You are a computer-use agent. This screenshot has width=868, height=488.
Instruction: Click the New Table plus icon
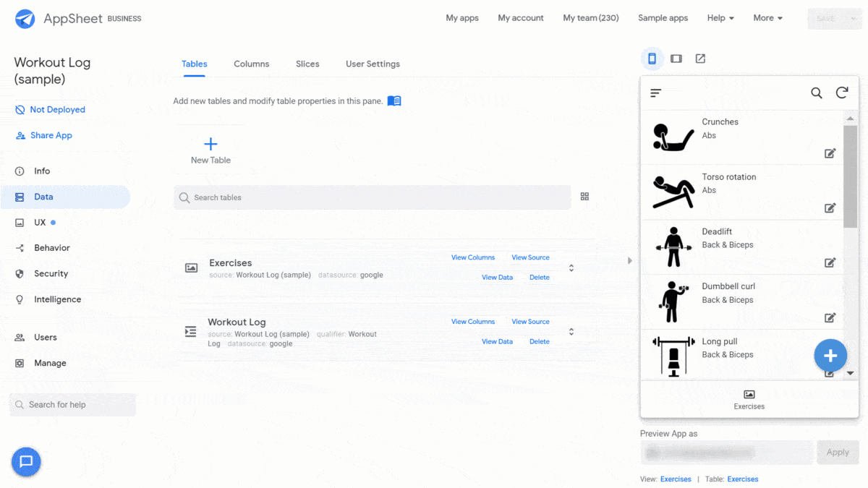(x=210, y=144)
